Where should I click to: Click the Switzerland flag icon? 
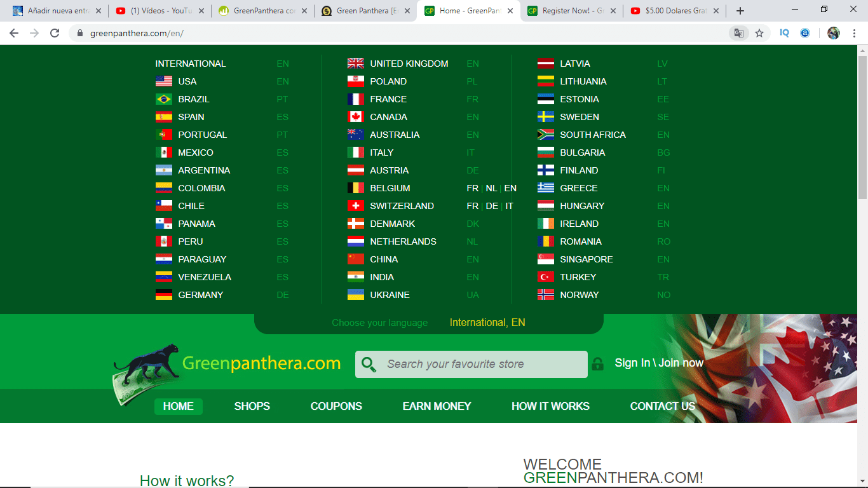pos(356,206)
